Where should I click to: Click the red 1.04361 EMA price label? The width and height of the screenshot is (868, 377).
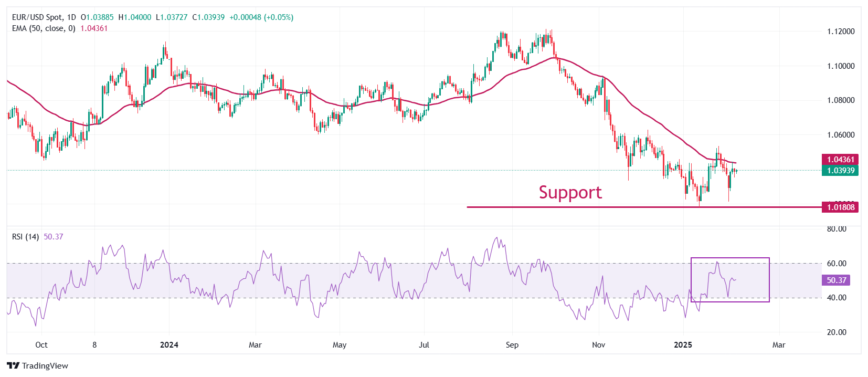(840, 159)
